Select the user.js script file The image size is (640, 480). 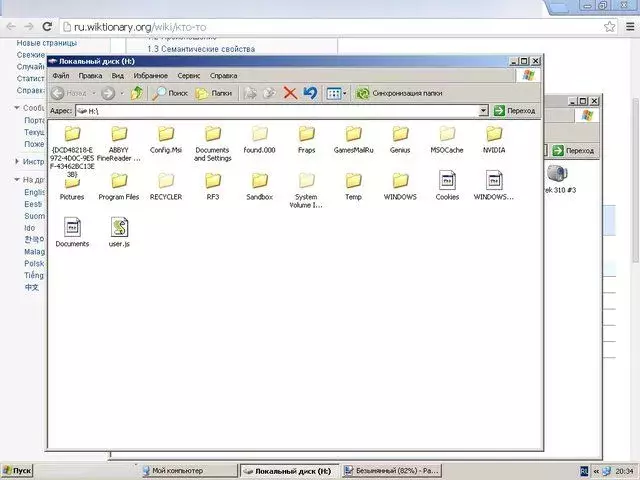[x=119, y=233]
